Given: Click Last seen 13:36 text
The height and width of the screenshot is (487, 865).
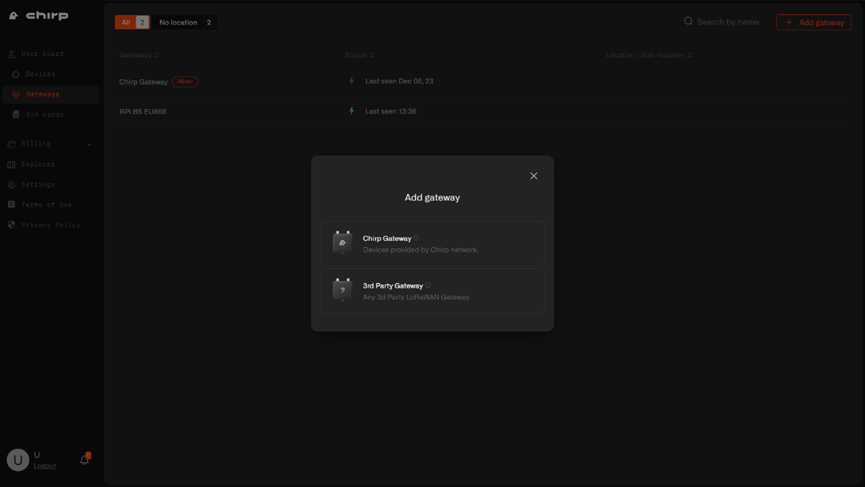Looking at the screenshot, I should [x=391, y=111].
